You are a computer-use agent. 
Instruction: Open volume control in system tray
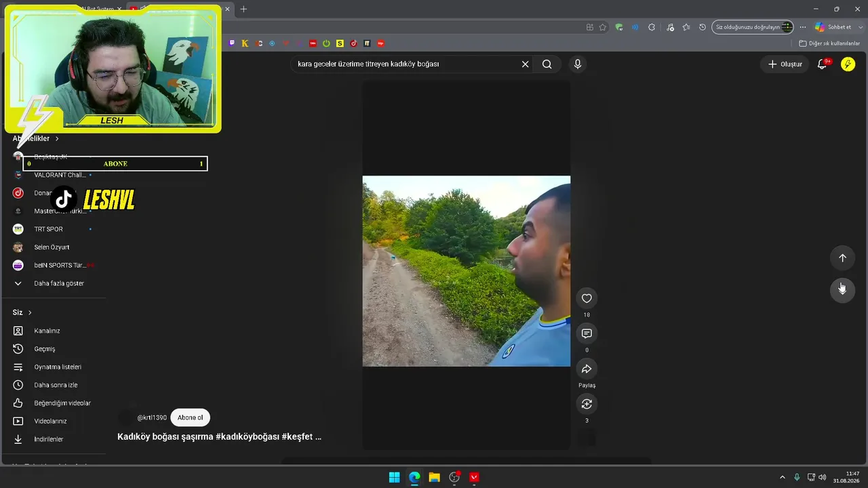(x=823, y=477)
